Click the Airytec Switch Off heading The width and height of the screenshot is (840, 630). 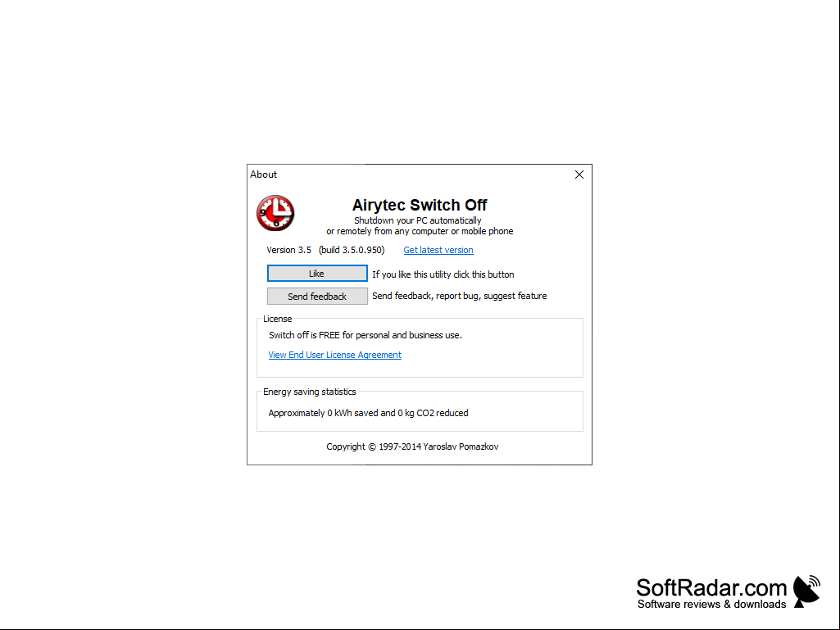click(x=420, y=205)
